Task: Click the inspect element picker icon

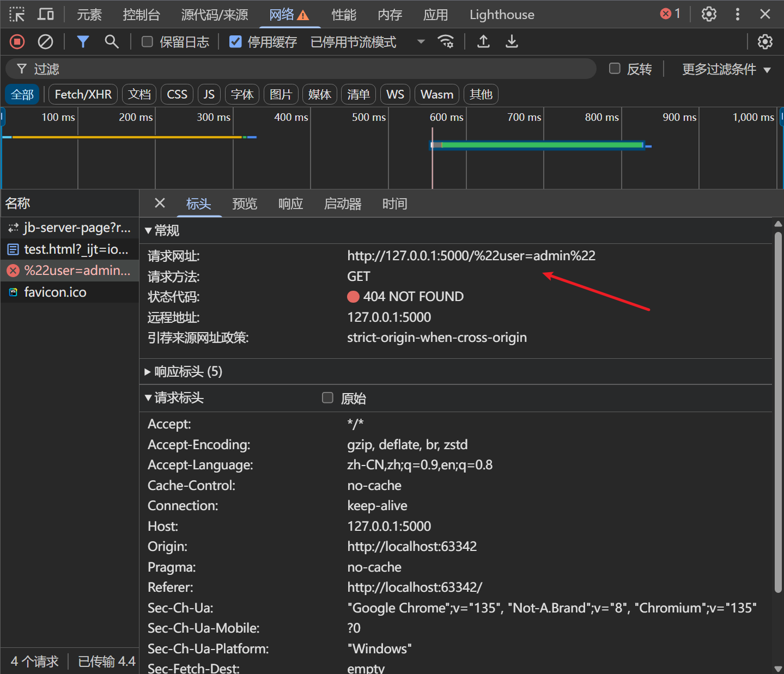Action: pyautogui.click(x=17, y=14)
